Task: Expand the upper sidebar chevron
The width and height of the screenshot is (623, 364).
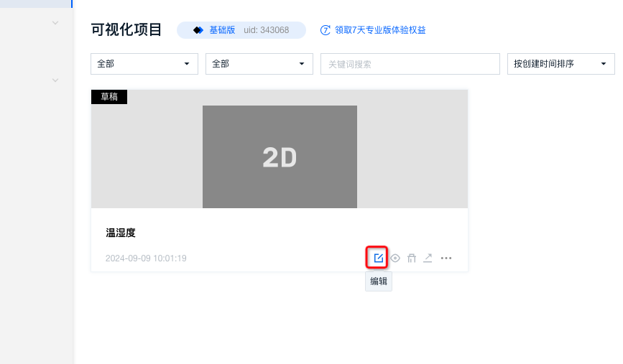Action: pyautogui.click(x=55, y=23)
